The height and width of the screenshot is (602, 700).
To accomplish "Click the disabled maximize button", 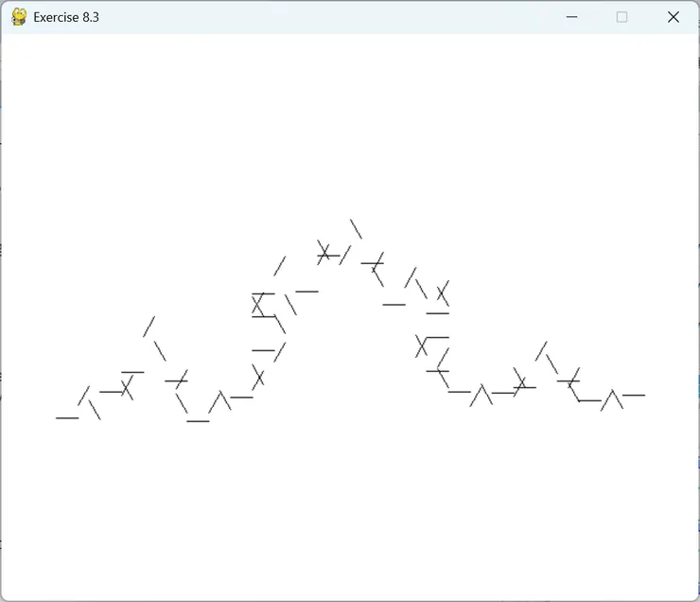I will click(621, 17).
